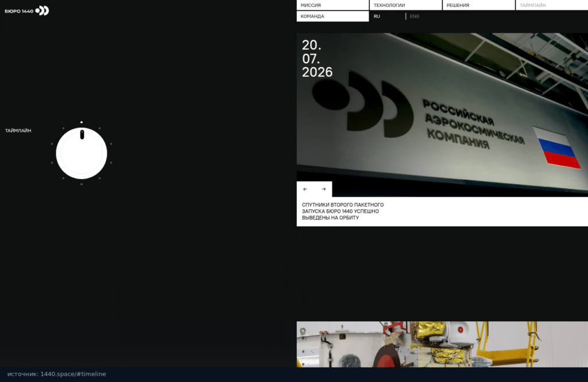Go to the next timeline slide arrow

pyautogui.click(x=324, y=189)
